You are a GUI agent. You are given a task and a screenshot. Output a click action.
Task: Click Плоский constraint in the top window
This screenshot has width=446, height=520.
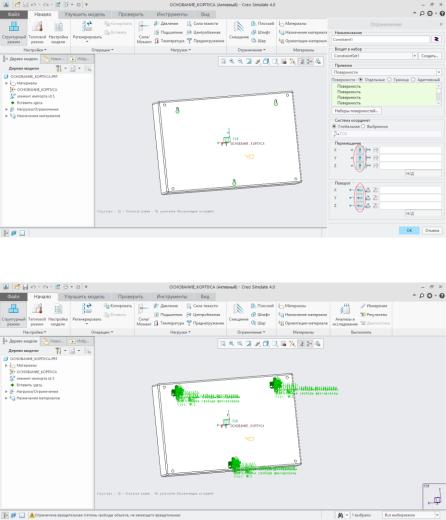[x=262, y=24]
